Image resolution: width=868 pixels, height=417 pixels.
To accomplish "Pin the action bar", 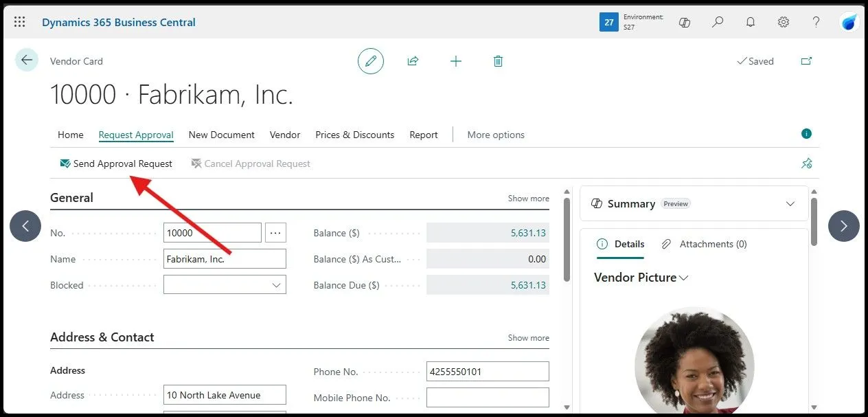I will [807, 164].
